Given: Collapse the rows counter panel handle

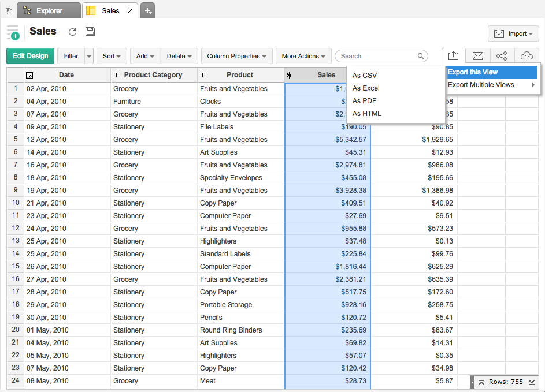Looking at the screenshot, I should [472, 382].
